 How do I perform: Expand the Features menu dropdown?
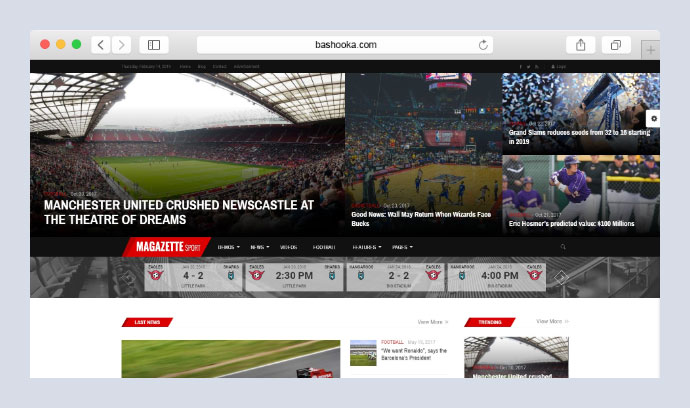(367, 247)
